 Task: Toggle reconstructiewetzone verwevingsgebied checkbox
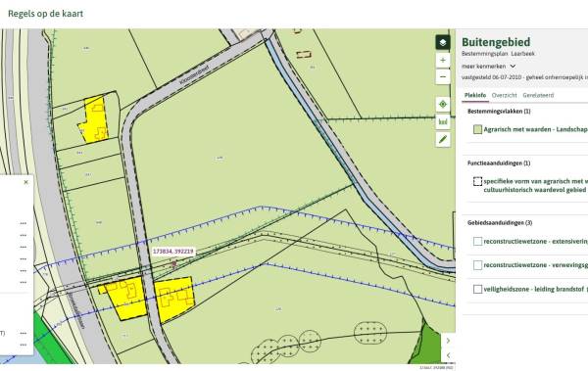(477, 265)
